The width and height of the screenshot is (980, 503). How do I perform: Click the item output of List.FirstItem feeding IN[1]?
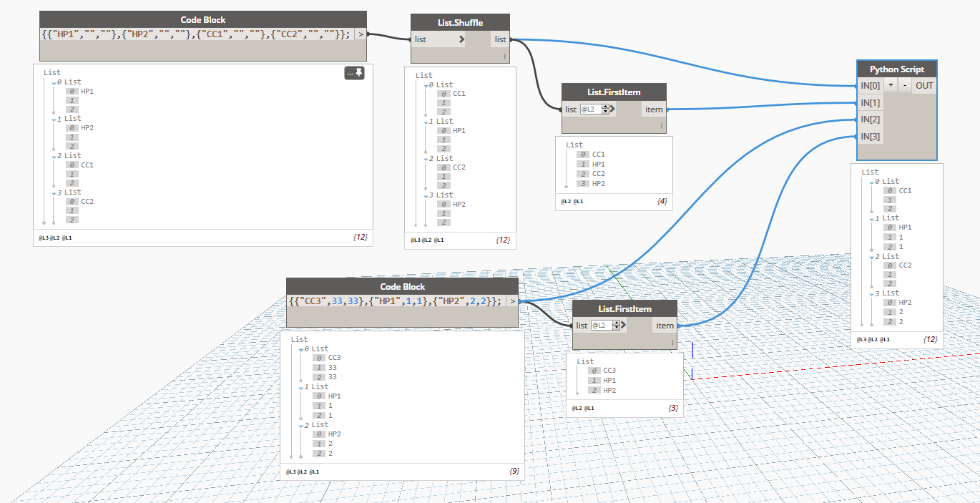coord(655,109)
